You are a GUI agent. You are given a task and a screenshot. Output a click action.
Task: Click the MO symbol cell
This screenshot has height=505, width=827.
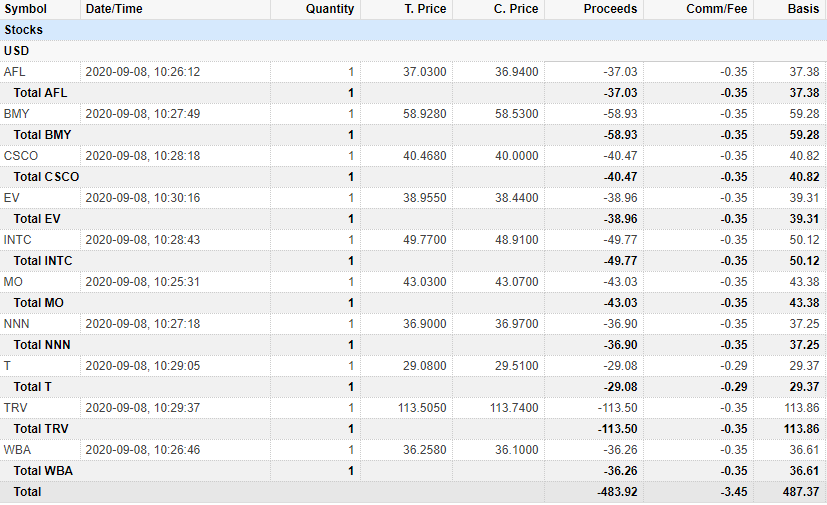pyautogui.click(x=13, y=282)
